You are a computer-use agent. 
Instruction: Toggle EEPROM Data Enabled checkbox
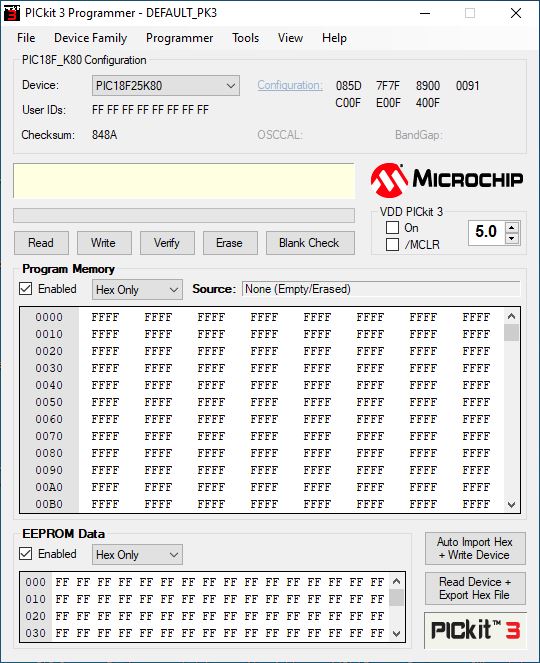[26, 553]
